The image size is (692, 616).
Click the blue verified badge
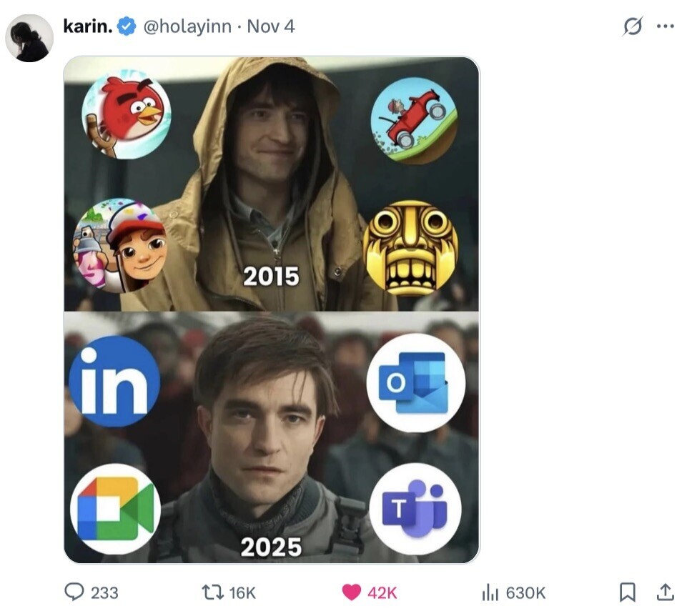(x=127, y=27)
